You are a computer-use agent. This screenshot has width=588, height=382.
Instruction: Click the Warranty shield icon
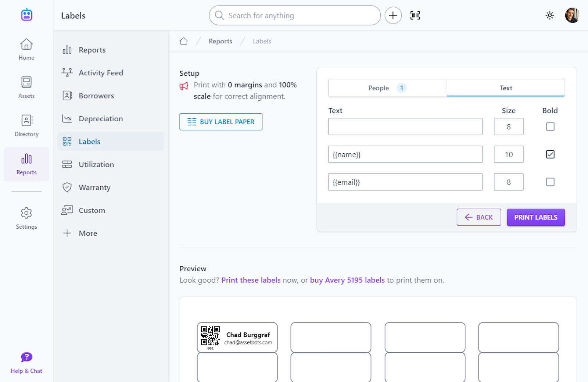(67, 188)
